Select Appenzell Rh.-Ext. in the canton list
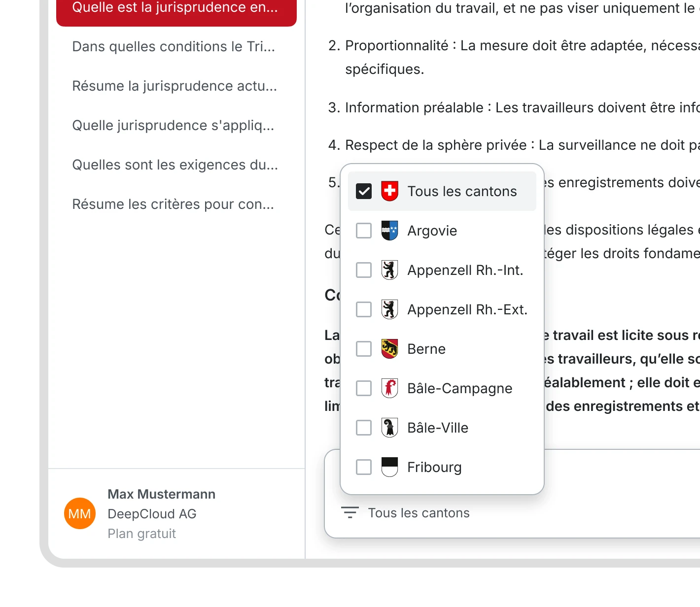Viewport: 700px width, 607px height. point(442,309)
